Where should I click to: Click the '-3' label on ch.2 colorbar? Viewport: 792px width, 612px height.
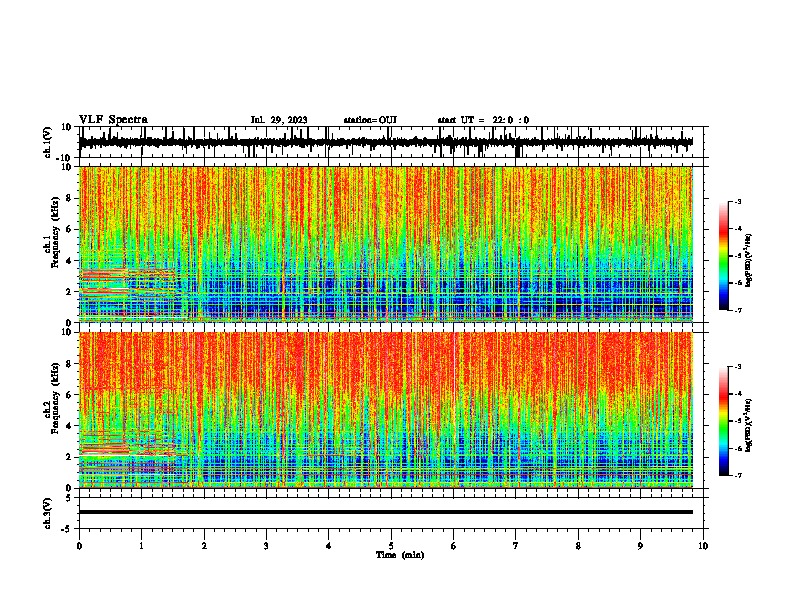738,367
